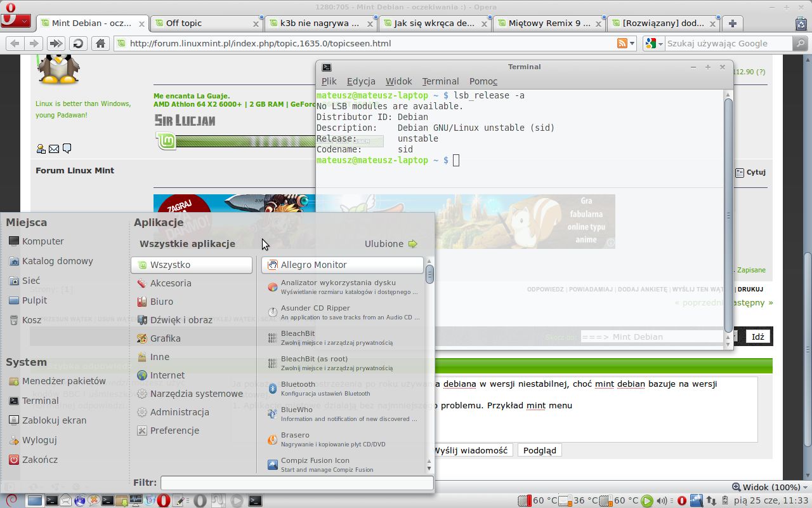
Task: Switch to the '[Rozwiązany] dod...' tab
Action: (664, 23)
